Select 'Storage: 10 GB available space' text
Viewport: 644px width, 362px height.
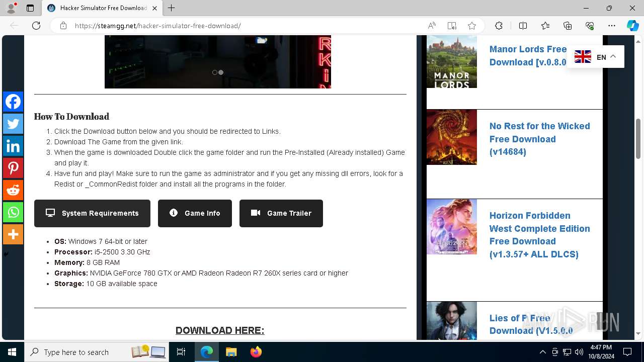click(106, 284)
